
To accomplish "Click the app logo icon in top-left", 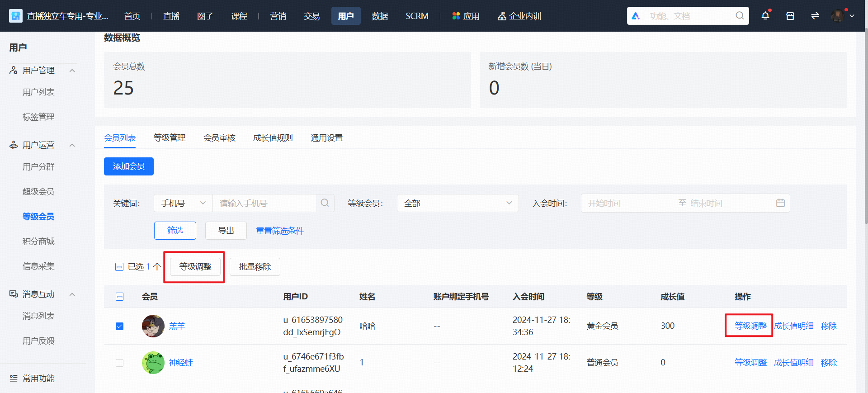I will 16,16.
